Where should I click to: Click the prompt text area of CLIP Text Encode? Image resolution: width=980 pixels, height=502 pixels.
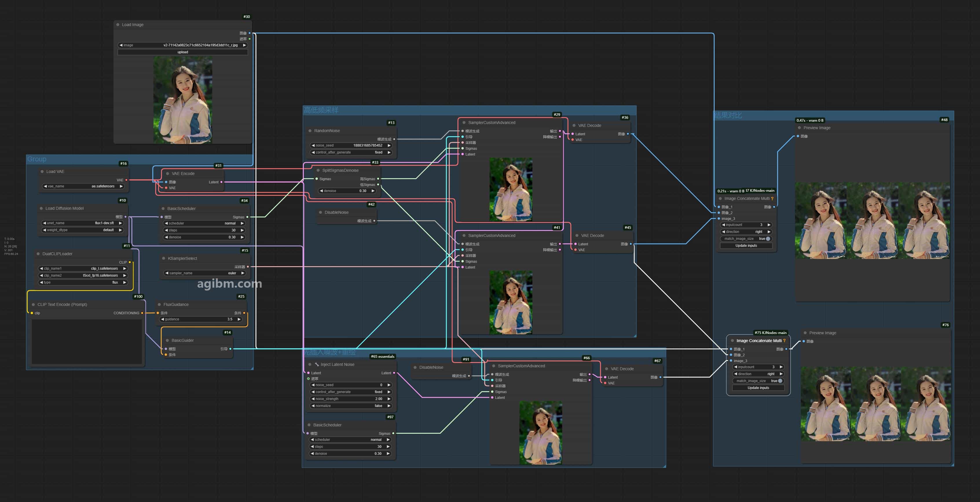pos(87,342)
